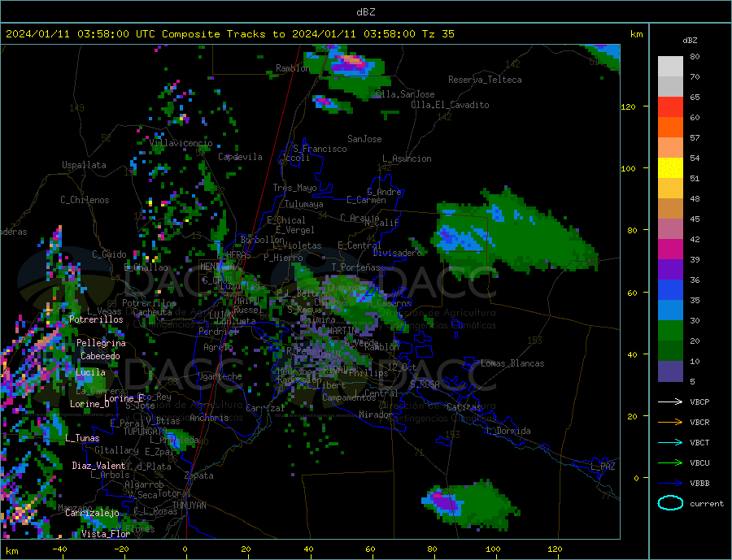Select the light gray 70–80 dBZ swatch

670,67
